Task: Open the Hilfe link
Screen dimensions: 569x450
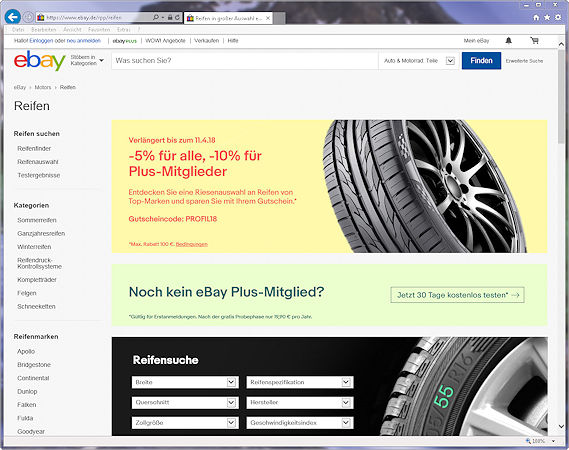Action: [x=233, y=41]
